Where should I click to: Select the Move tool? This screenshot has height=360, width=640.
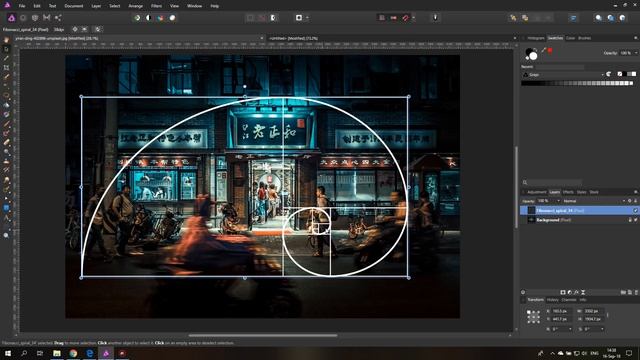(6, 49)
